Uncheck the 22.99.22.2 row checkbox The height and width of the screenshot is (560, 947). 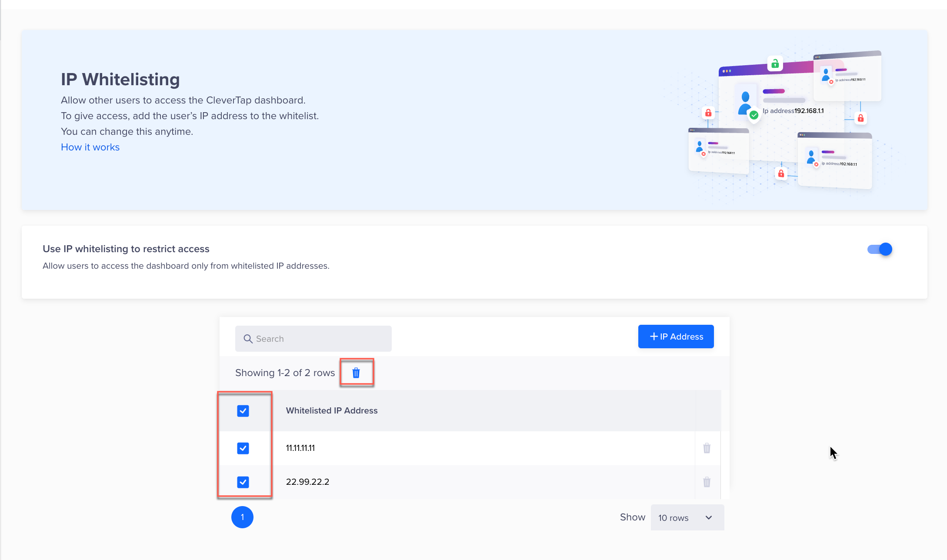pos(243,482)
